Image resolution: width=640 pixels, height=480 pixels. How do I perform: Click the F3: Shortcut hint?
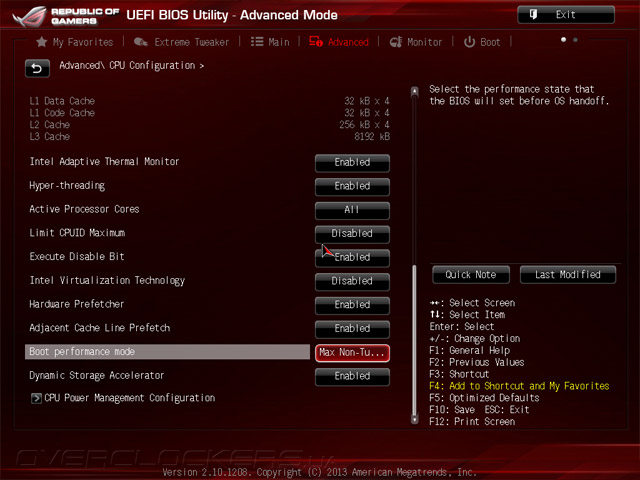click(459, 374)
